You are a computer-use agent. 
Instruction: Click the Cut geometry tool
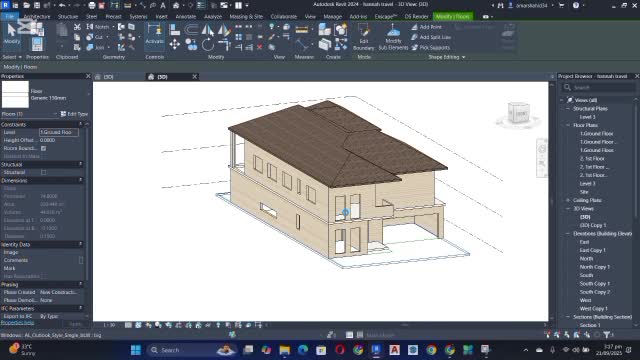[96, 37]
